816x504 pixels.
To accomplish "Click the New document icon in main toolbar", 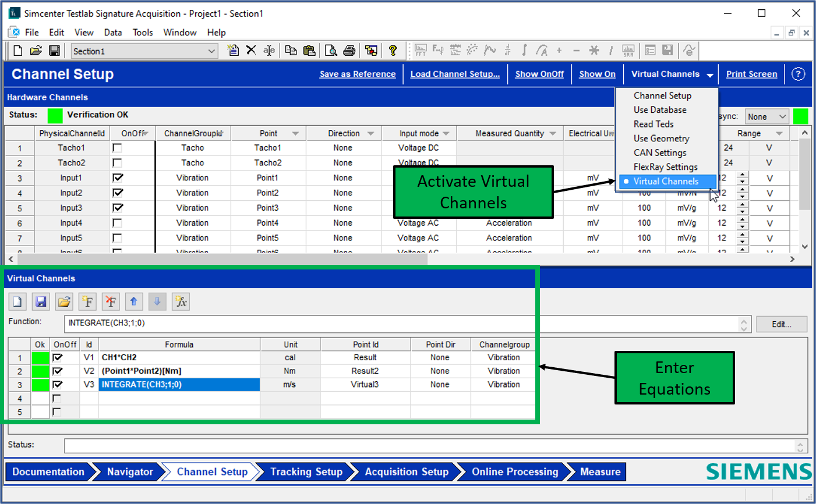I will pos(18,51).
